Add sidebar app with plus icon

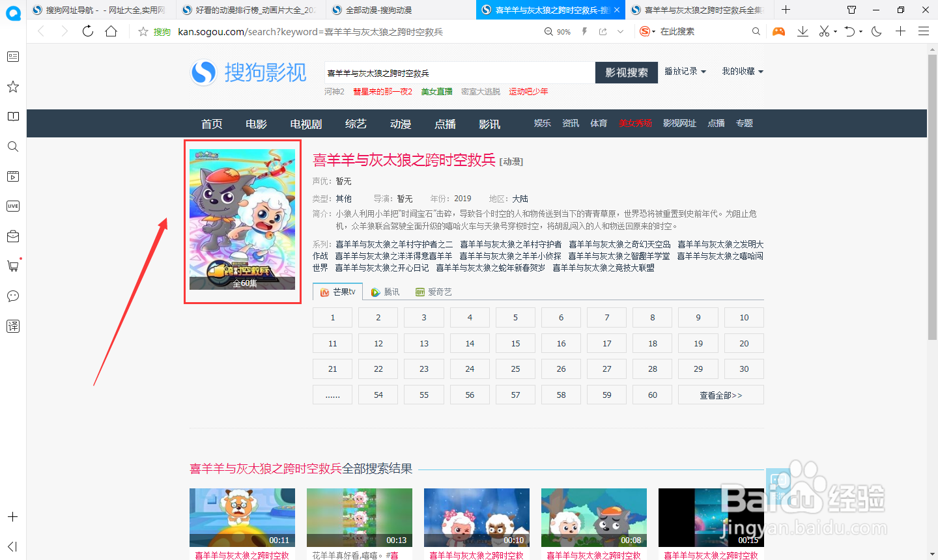pos(13,517)
